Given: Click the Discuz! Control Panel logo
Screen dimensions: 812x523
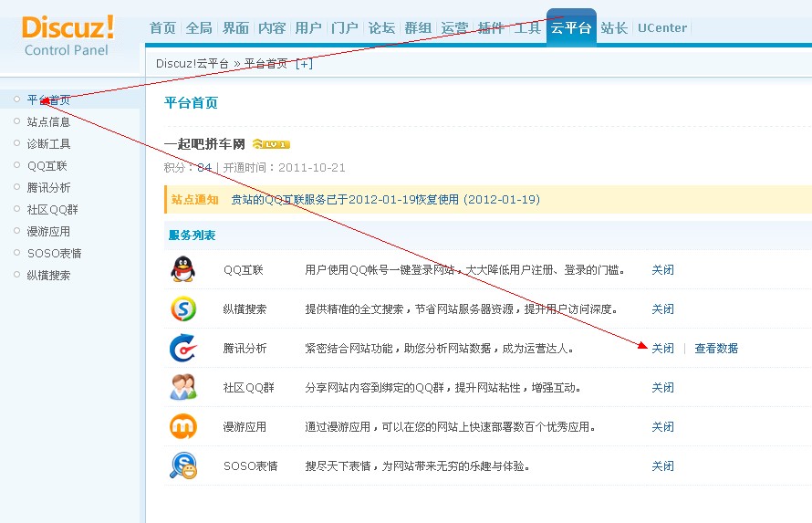Looking at the screenshot, I should (x=68, y=36).
